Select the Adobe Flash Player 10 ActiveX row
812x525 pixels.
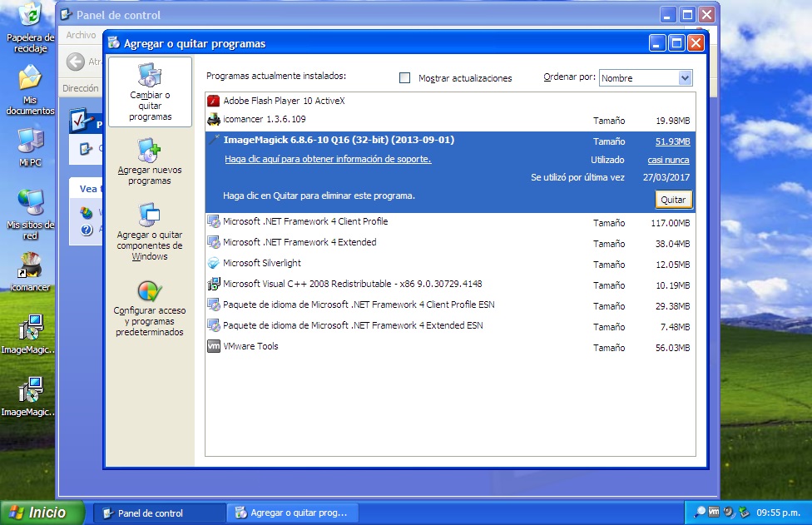click(450, 101)
